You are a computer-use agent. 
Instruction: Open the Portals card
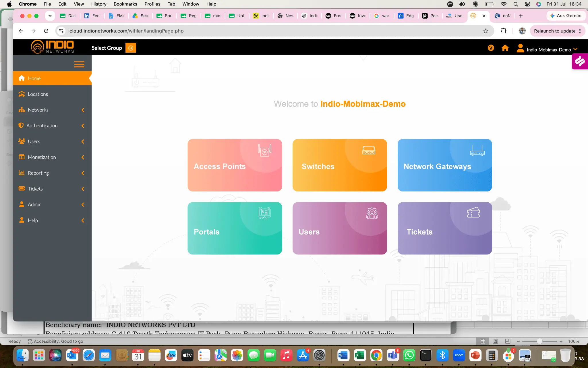[235, 228]
